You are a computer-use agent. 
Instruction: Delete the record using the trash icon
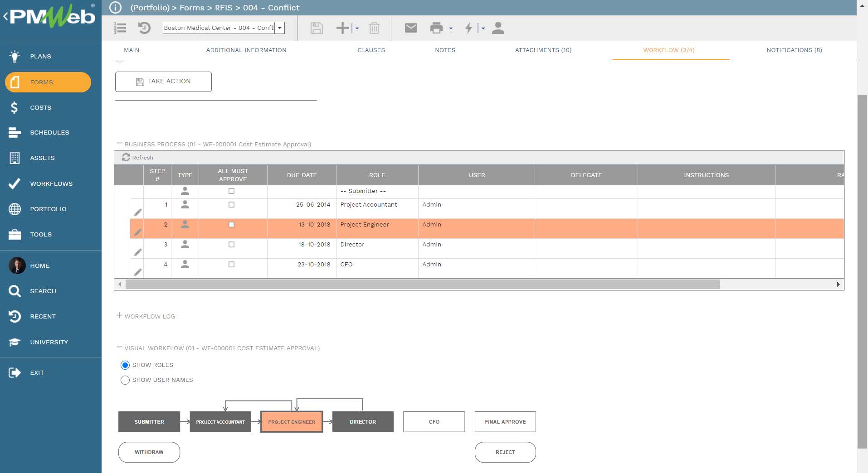374,28
